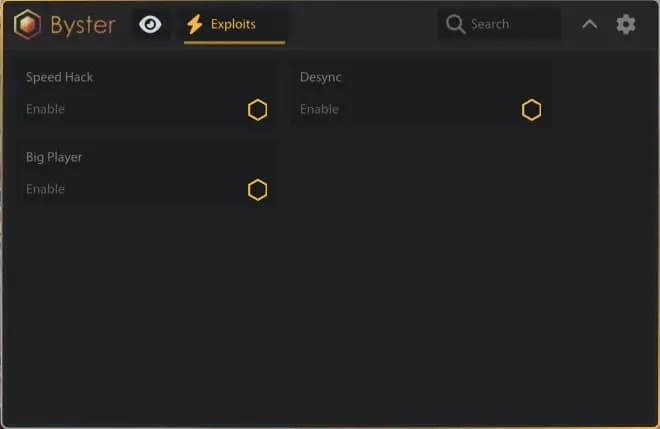Toggle the Big Player hexagon switch
660x429 pixels.
click(258, 190)
